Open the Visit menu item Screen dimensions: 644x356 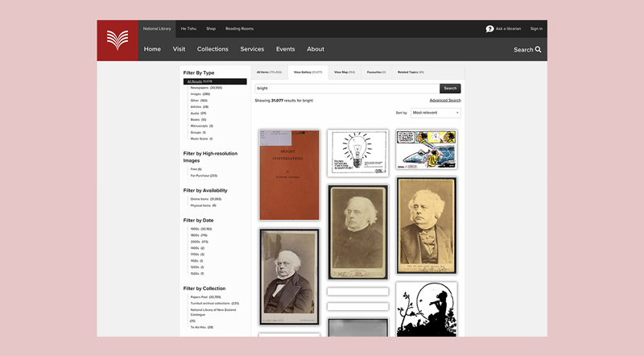pos(179,49)
